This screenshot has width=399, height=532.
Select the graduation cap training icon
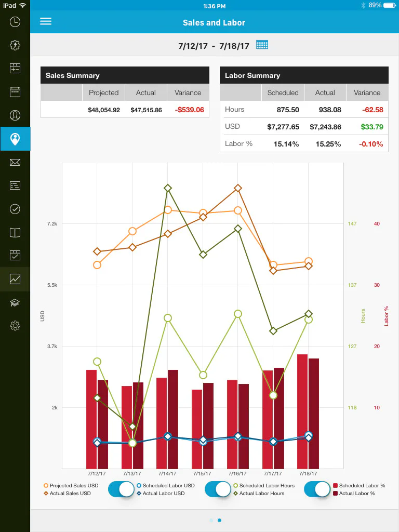coord(15,303)
